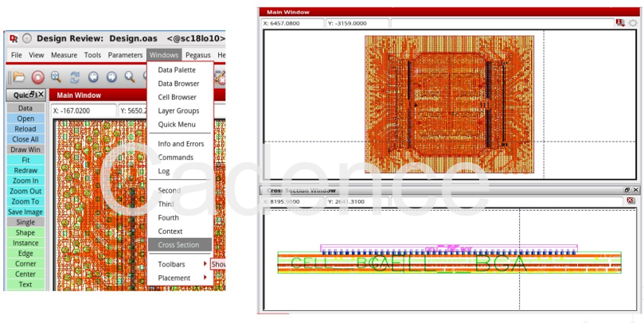Select Cross Section from Windows menu
644x323 pixels.
(x=178, y=245)
